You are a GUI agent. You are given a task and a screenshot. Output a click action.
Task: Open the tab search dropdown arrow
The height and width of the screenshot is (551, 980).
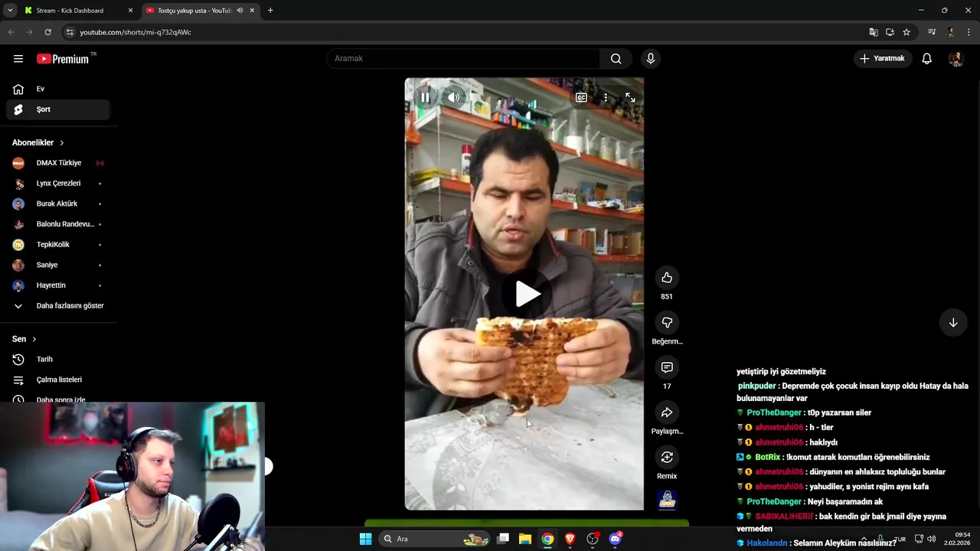click(x=10, y=11)
